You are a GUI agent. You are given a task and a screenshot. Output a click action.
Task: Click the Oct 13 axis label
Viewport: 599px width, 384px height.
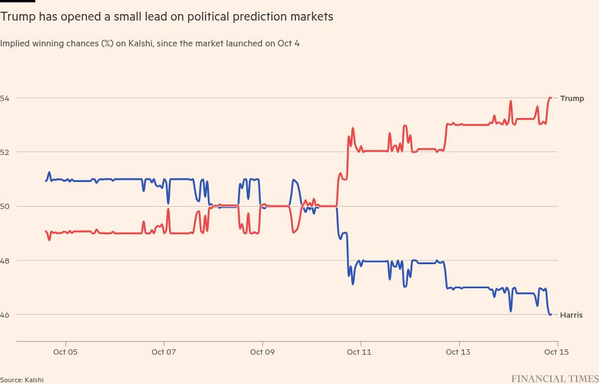point(458,352)
